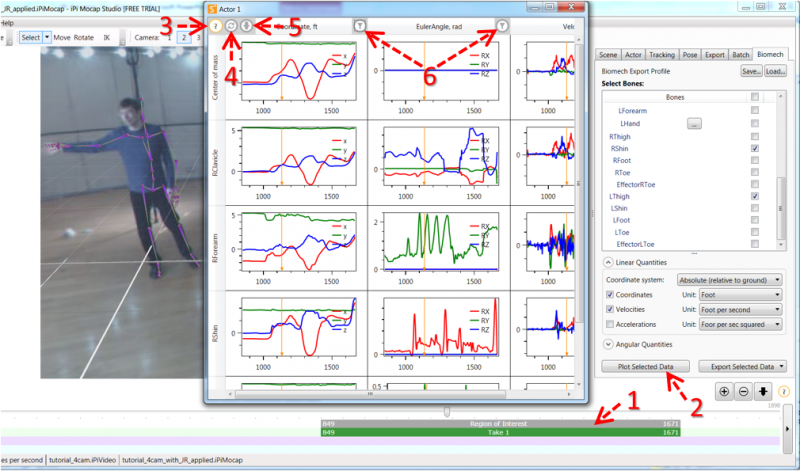Check the RThigh bone checkbox
800x471 pixels.
coord(755,137)
